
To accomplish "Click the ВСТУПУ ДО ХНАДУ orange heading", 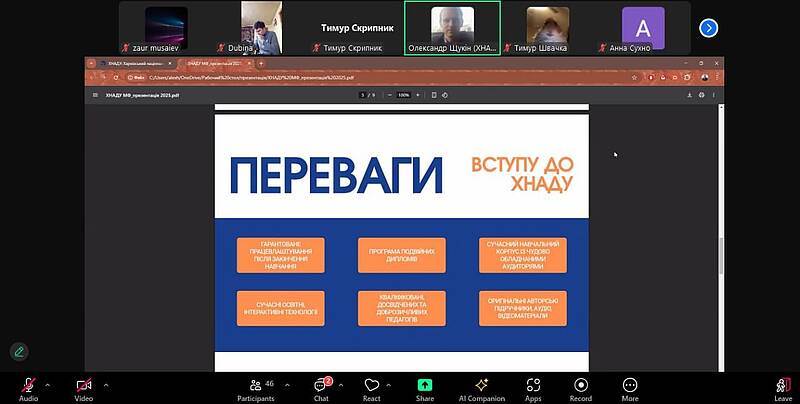I will tap(522, 174).
